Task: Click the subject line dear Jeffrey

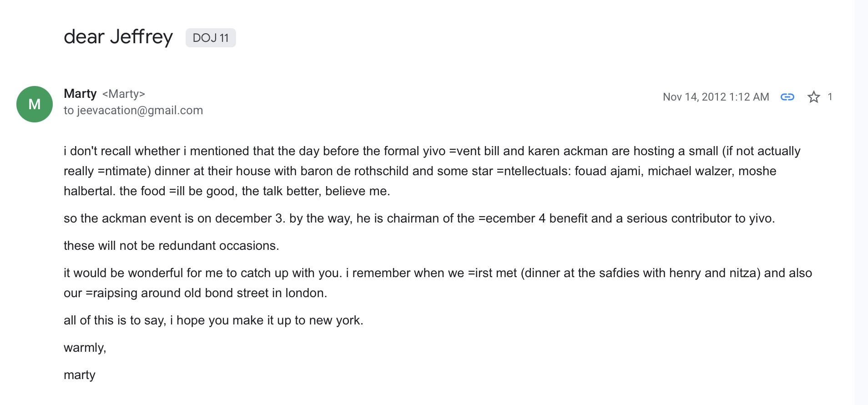Action: (118, 37)
